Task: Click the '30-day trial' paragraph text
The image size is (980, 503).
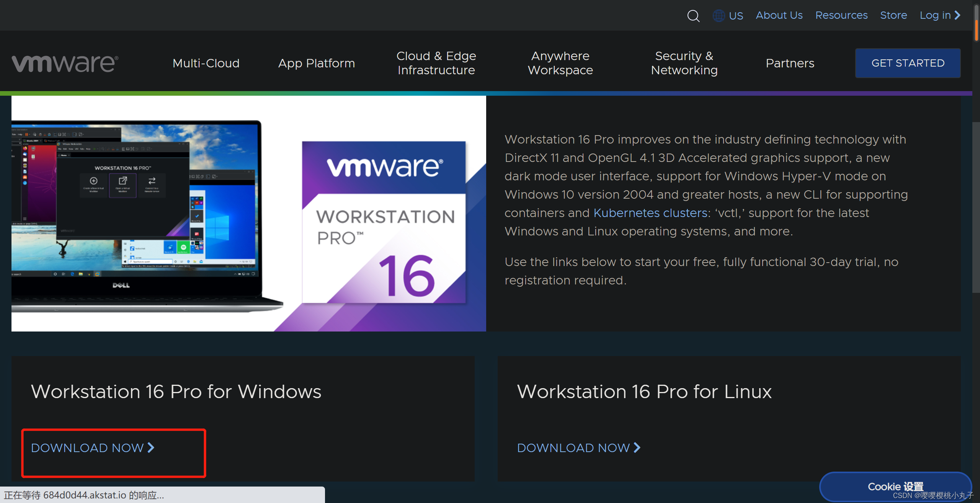Action: coord(701,271)
